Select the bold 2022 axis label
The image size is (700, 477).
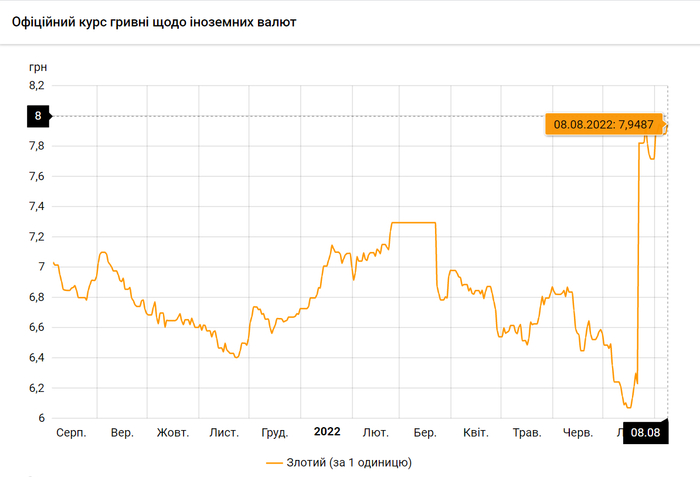pos(327,432)
